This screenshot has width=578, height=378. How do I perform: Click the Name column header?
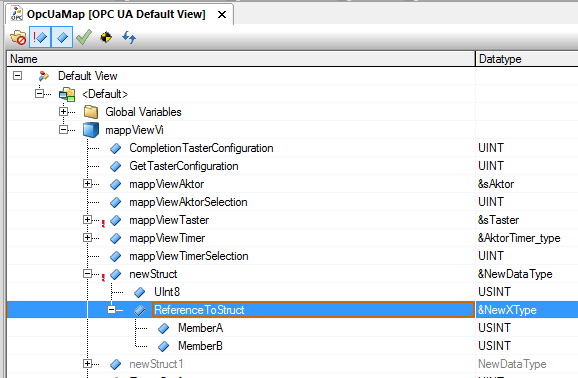pos(241,59)
